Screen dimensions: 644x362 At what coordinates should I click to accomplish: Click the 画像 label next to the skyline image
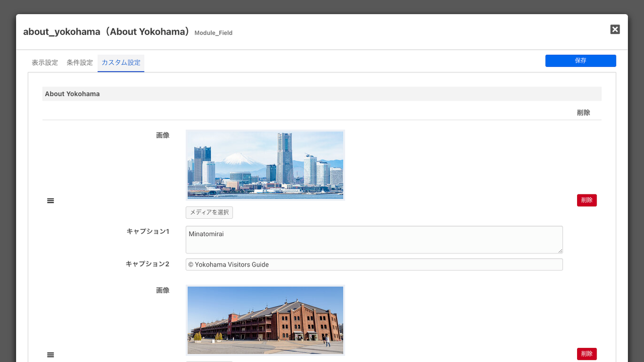tap(163, 135)
